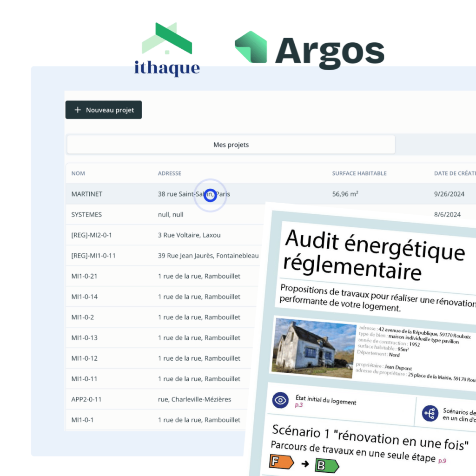Select address 38 rue Saint-Sabin, Paris
476x476 pixels.
coord(194,194)
